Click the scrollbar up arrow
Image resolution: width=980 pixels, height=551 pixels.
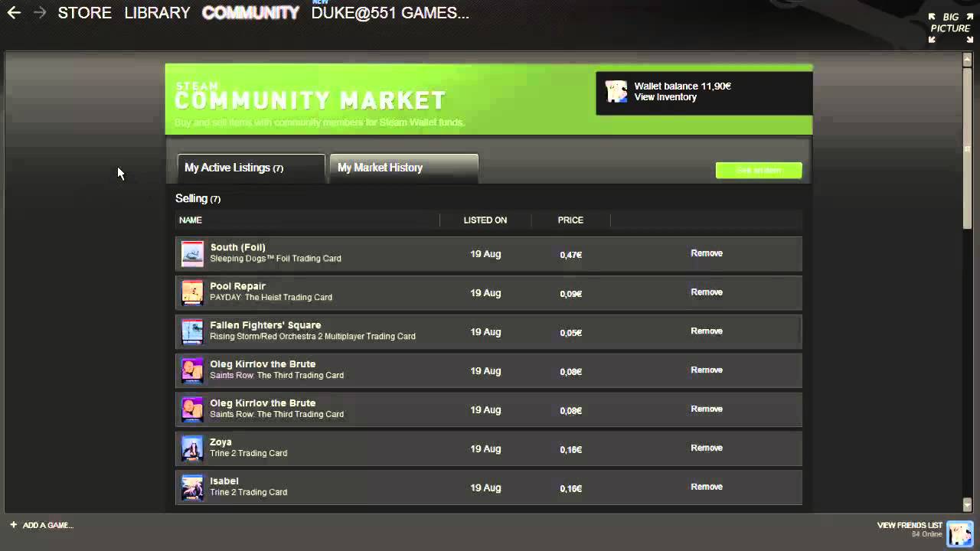(968, 59)
